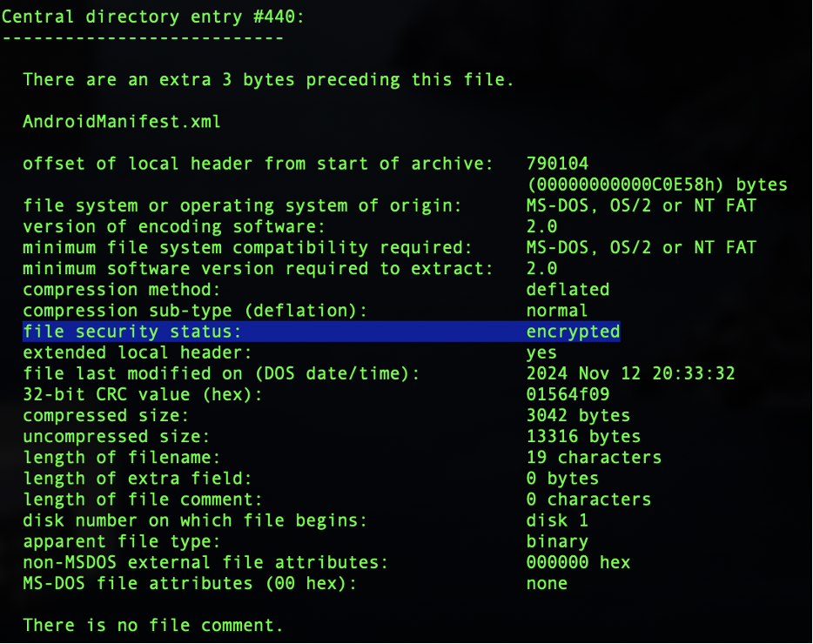Viewport: 813px width, 644px height.
Task: Click the 'Central directory entry #440:' heading
Action: click(152, 17)
